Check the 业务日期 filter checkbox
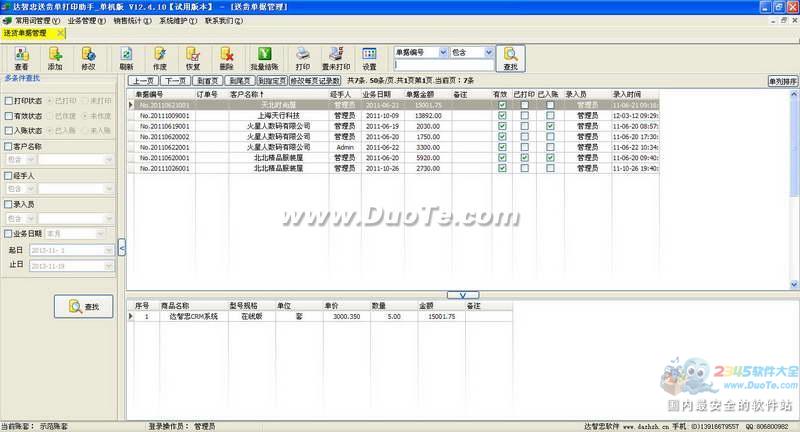This screenshot has height=432, width=800. [9, 233]
